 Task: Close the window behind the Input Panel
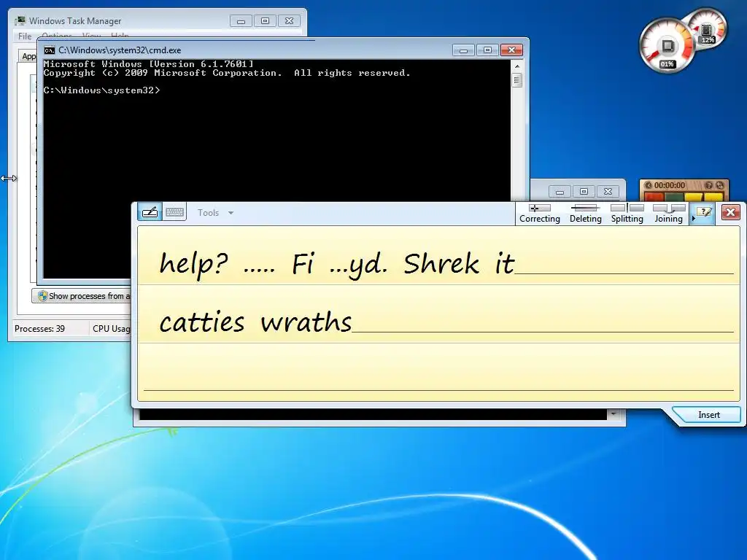608,192
